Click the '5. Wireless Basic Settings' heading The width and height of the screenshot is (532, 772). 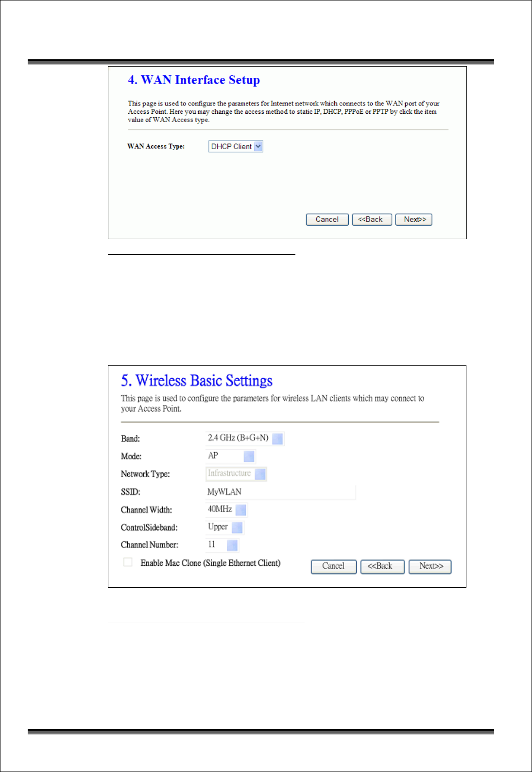(197, 380)
